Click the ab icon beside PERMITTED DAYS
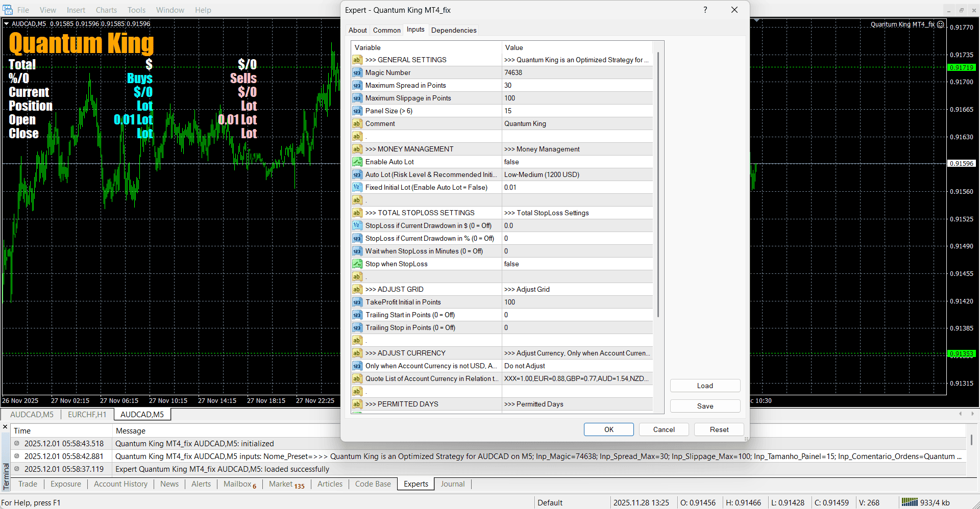 (x=357, y=404)
